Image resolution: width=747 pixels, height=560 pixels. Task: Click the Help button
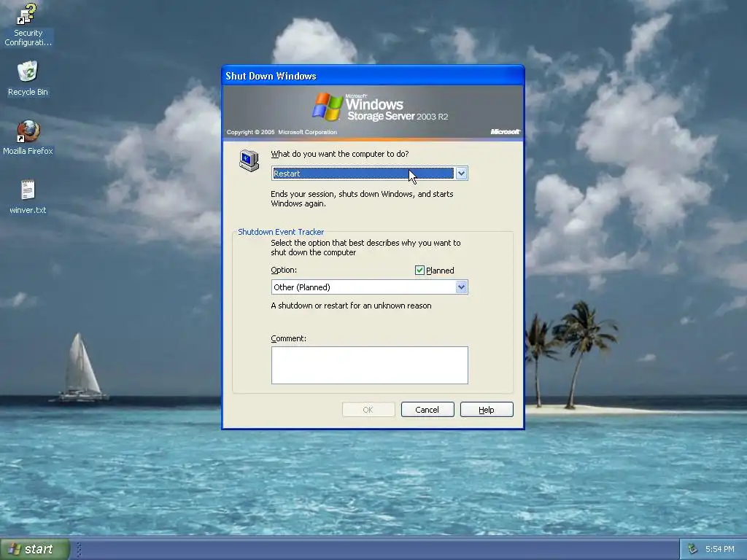pos(487,410)
